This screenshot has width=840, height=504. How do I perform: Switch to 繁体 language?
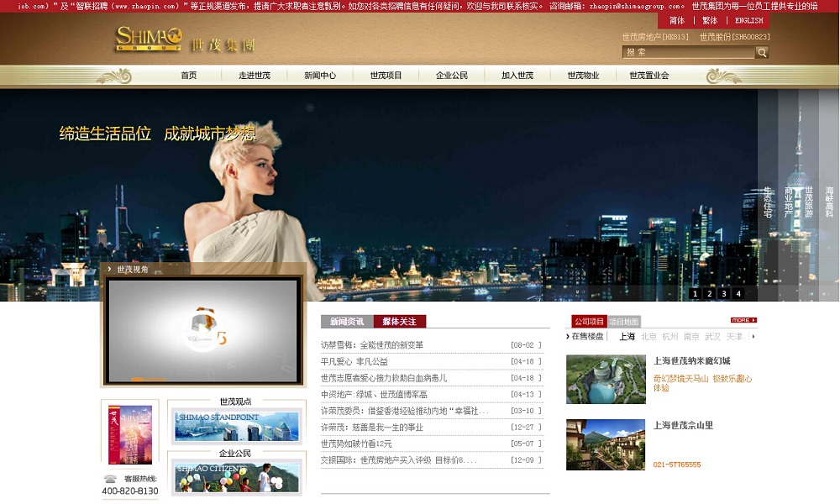(710, 20)
